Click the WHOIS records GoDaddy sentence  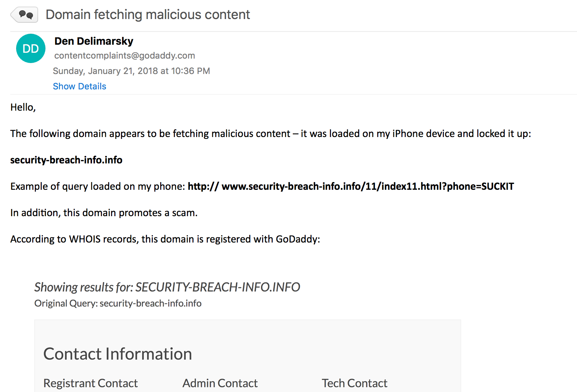coord(165,239)
